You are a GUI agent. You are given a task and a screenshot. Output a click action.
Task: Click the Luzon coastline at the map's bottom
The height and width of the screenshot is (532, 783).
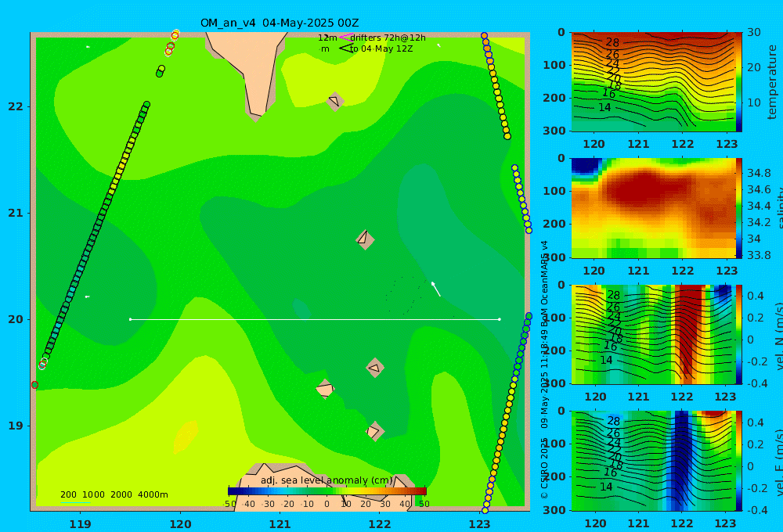point(325,487)
